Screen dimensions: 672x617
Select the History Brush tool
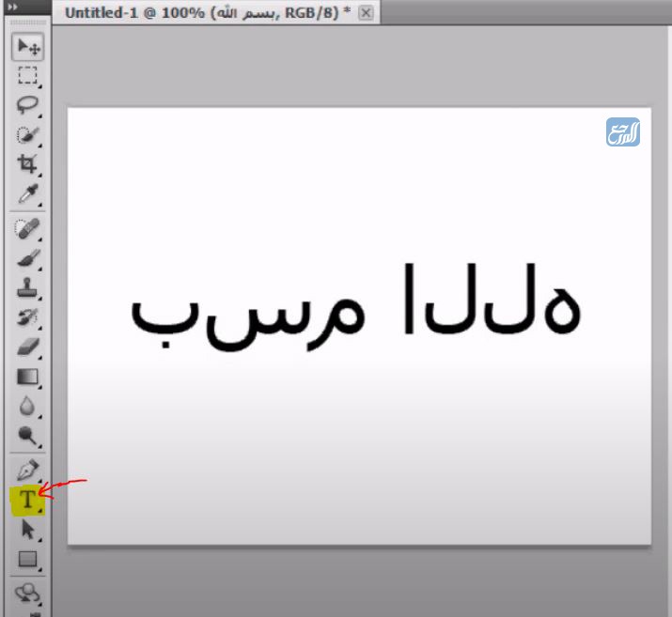pyautogui.click(x=28, y=317)
